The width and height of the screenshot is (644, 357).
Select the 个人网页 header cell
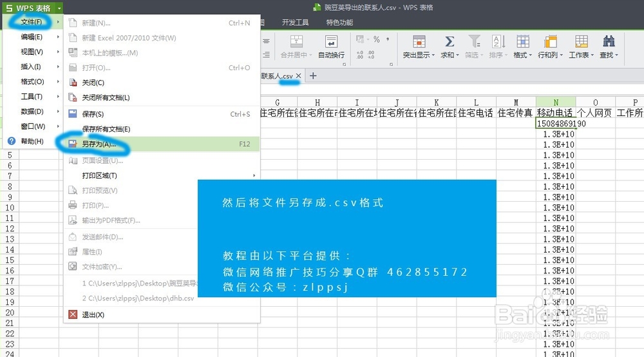tap(595, 113)
